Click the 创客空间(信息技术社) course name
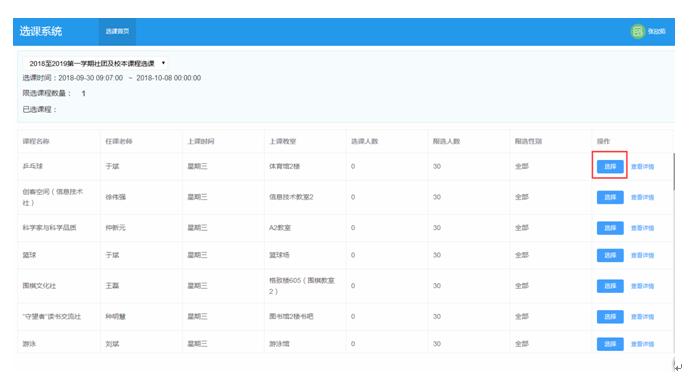 (52, 197)
